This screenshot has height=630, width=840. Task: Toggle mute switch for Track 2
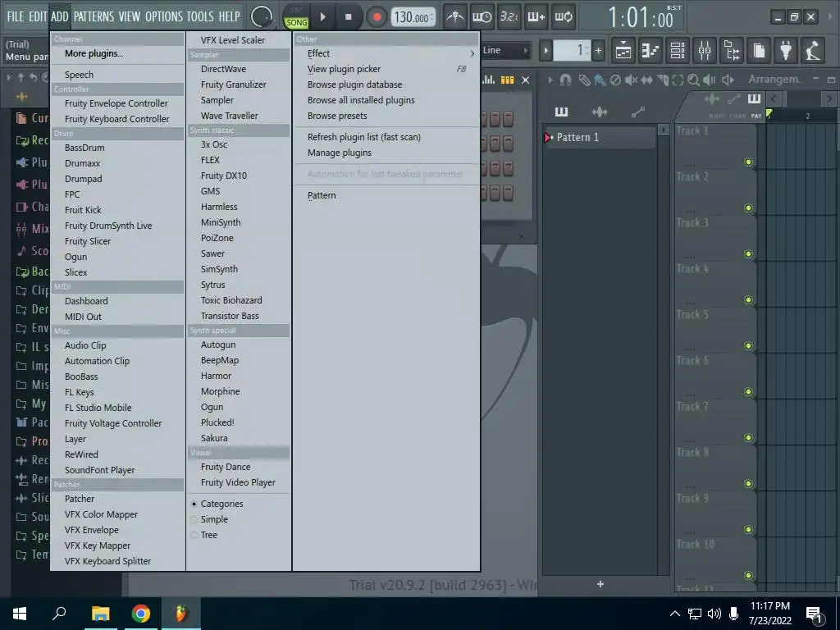[748, 208]
